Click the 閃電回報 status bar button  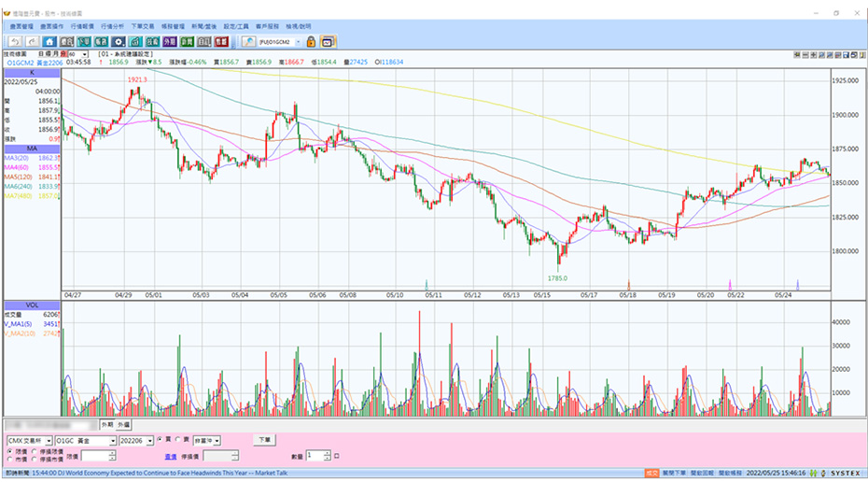coord(702,474)
